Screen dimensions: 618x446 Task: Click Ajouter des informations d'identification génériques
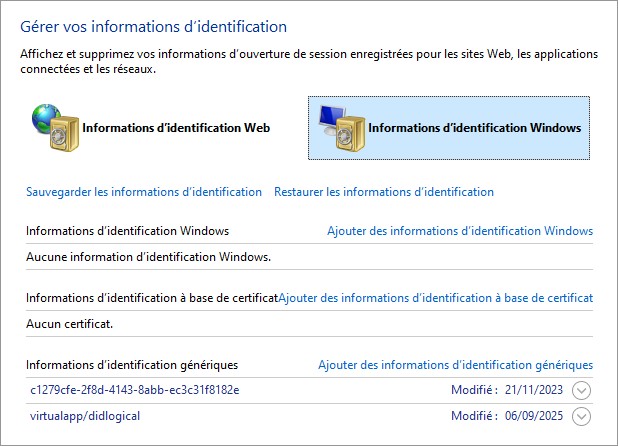tap(456, 365)
